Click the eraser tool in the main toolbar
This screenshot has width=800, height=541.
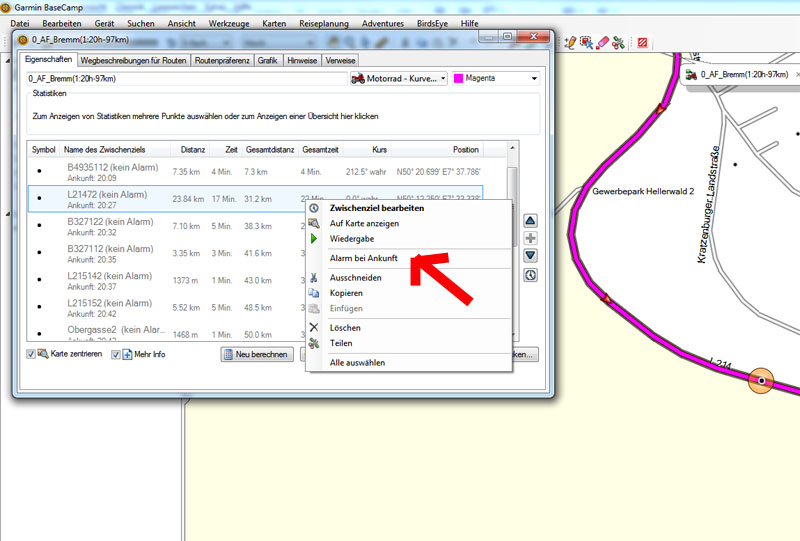coord(603,42)
